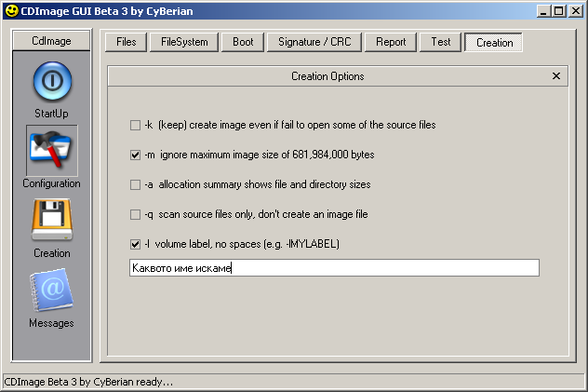The image size is (588, 392).
Task: Click the status bar text 'CDImage Beta 3 by CyBerian ready…'
Action: [88, 382]
